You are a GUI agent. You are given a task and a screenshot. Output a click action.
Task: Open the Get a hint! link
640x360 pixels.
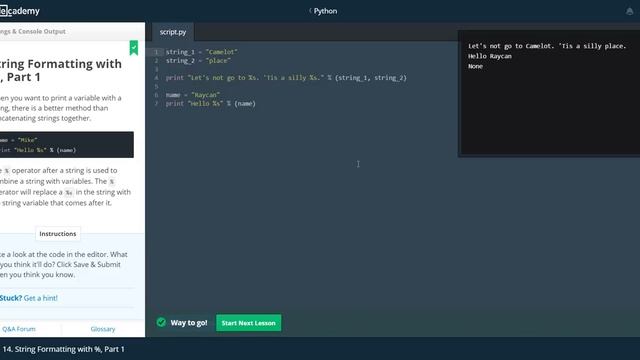[x=40, y=298]
